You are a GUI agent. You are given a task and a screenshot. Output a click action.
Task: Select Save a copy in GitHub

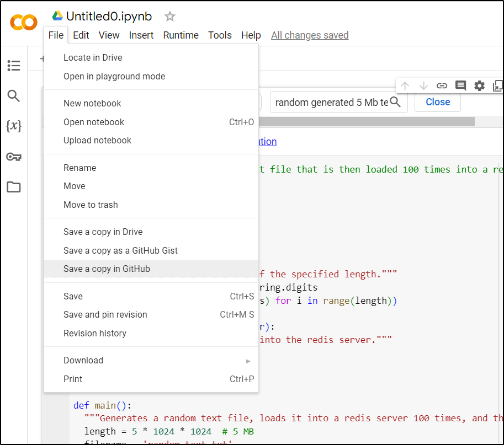coord(151,269)
